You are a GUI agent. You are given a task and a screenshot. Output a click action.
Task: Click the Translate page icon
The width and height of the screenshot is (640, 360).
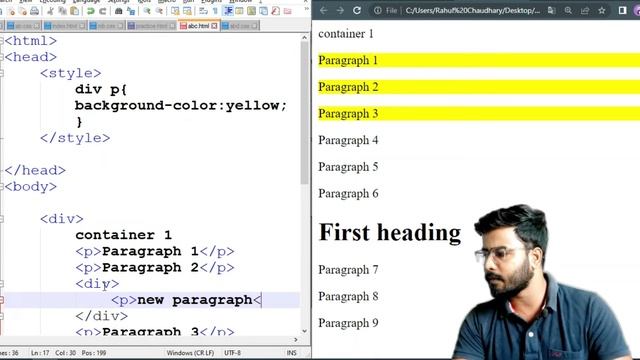[551, 10]
